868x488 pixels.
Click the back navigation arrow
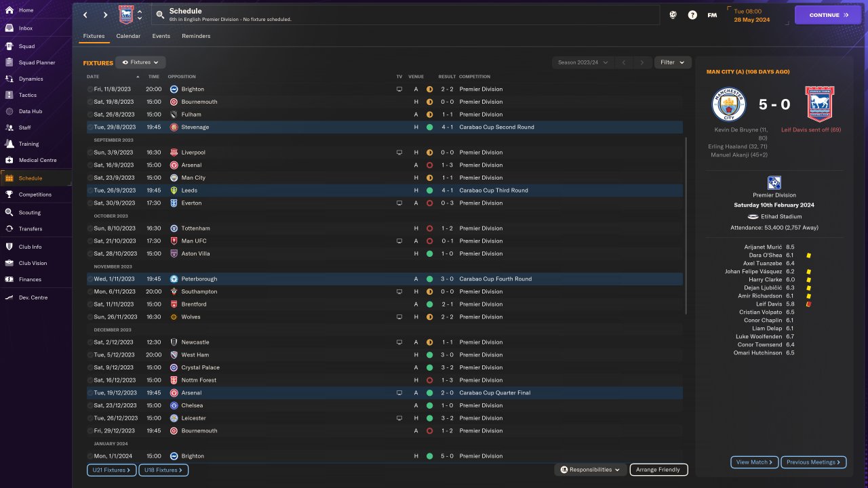[x=85, y=15]
